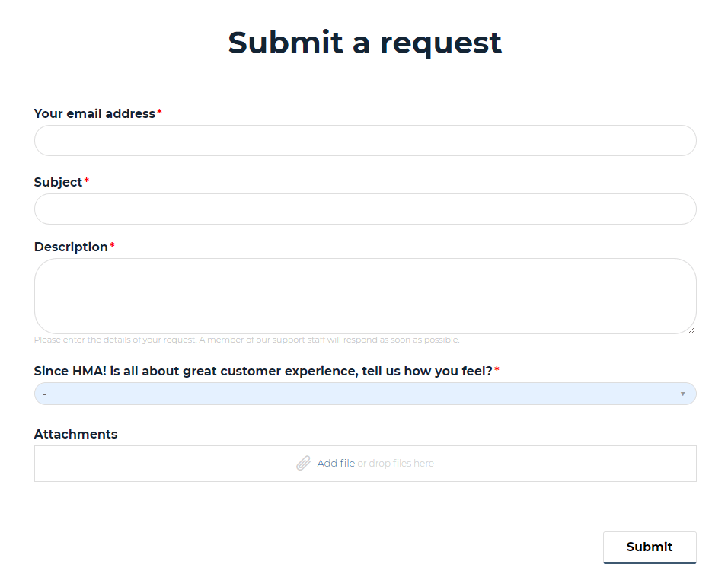Click the Description textarea resize handle
Image resolution: width=728 pixels, height=571 pixels.
691,330
